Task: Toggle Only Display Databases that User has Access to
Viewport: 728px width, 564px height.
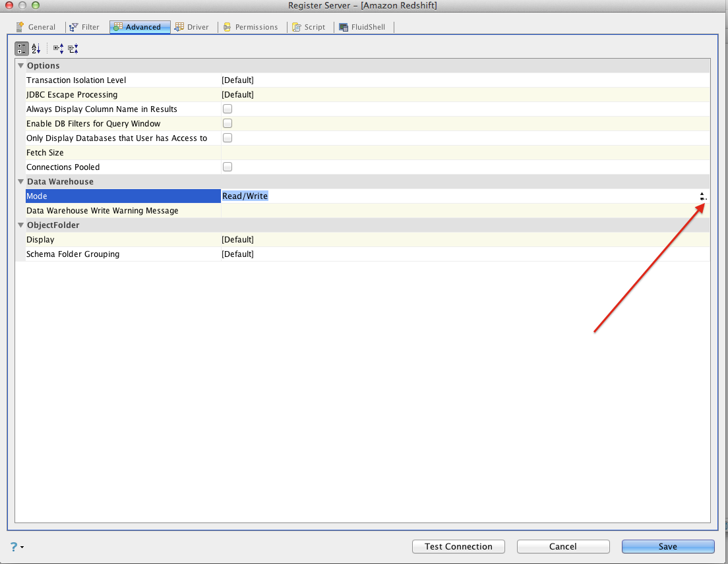Action: pos(228,138)
